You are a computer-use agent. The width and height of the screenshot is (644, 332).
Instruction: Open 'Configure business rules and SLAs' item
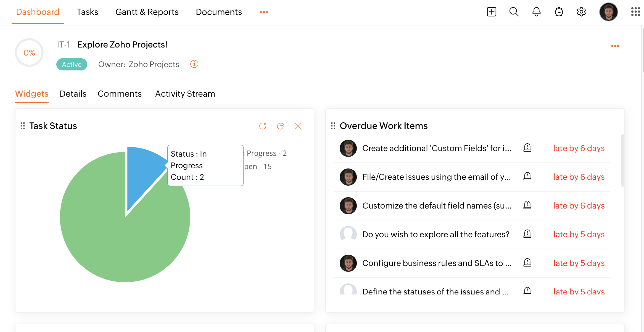coord(437,263)
